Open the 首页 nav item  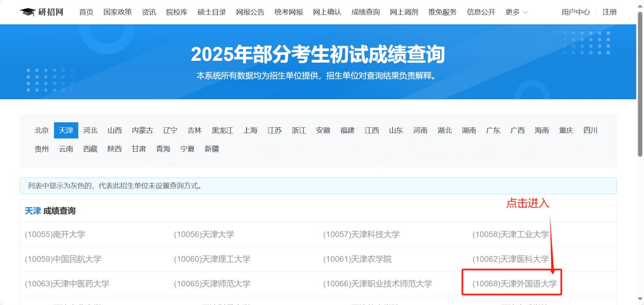point(86,12)
